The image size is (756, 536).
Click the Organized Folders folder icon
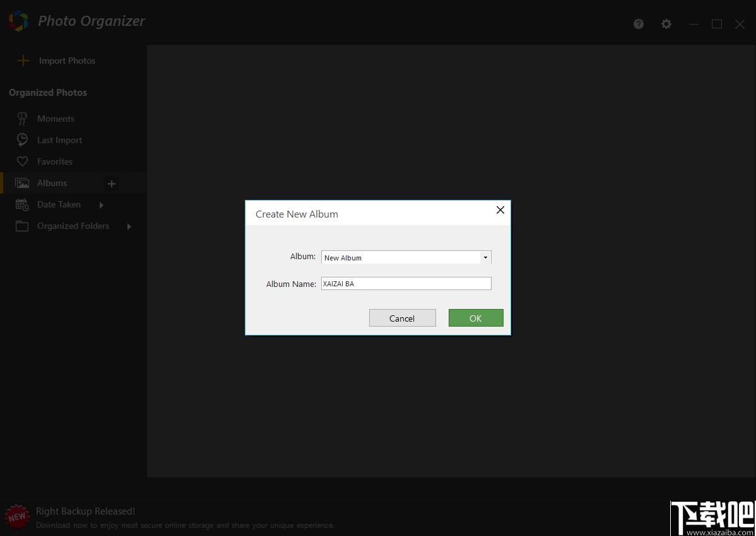click(22, 226)
